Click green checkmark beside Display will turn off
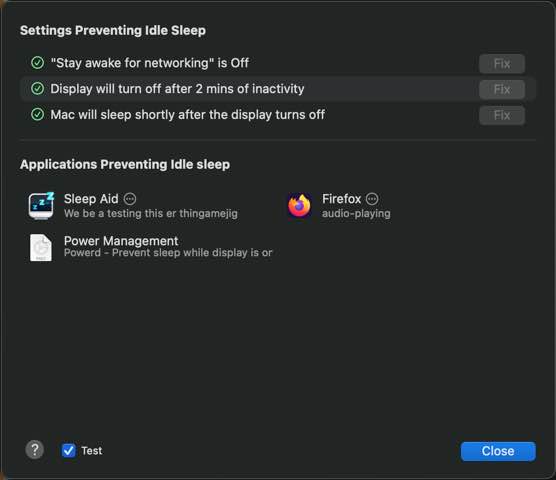 coord(38,89)
